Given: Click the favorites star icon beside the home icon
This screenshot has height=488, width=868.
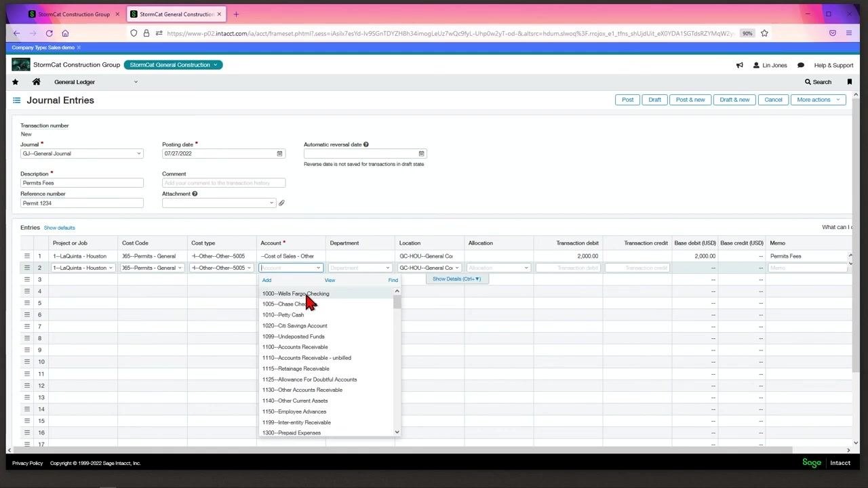Looking at the screenshot, I should click(x=16, y=82).
